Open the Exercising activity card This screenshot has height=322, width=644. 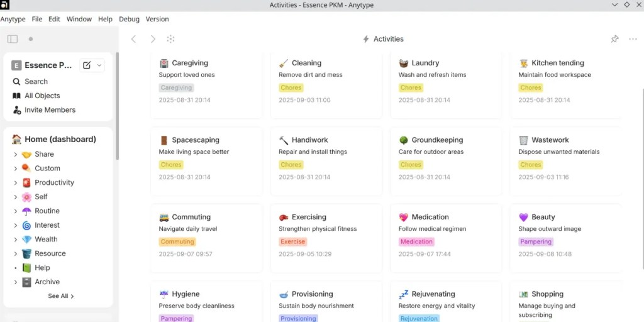tap(326, 238)
